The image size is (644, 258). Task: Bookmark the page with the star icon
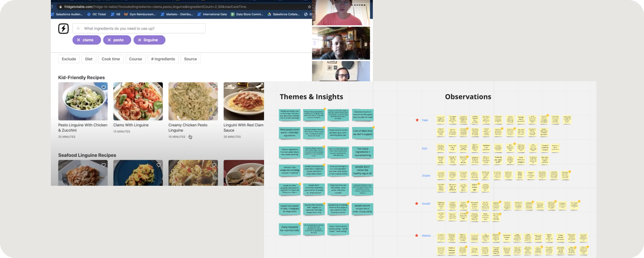coord(309,6)
